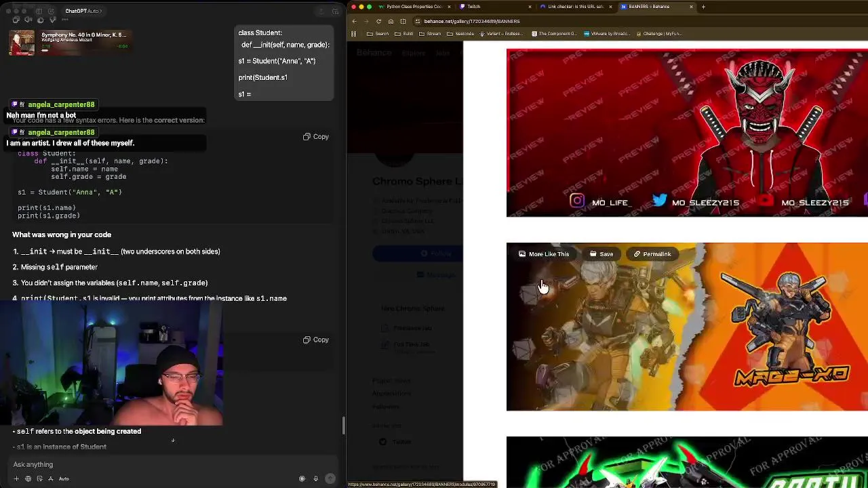
Task: Open The Component G... bookmark
Action: (x=555, y=33)
